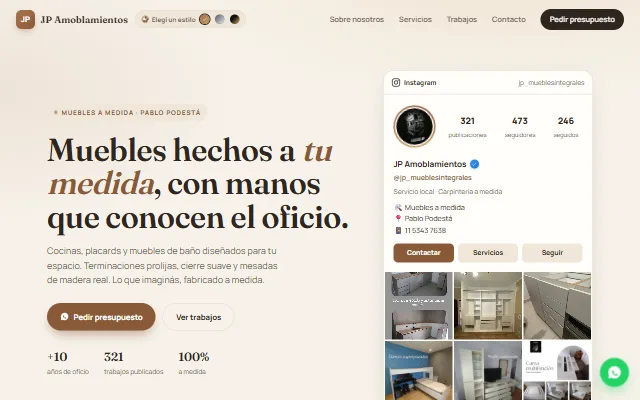
Task: Open Trabajos navigation item
Action: click(x=462, y=19)
